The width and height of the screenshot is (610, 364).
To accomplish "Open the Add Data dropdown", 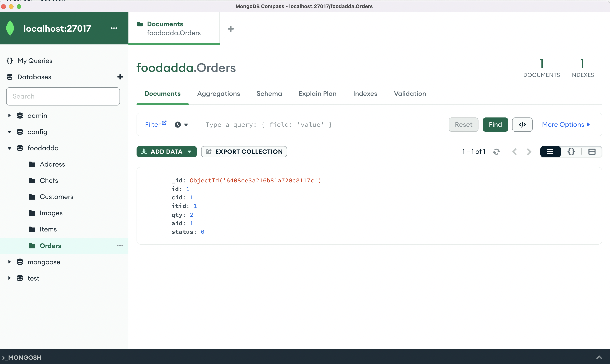I will point(167,152).
